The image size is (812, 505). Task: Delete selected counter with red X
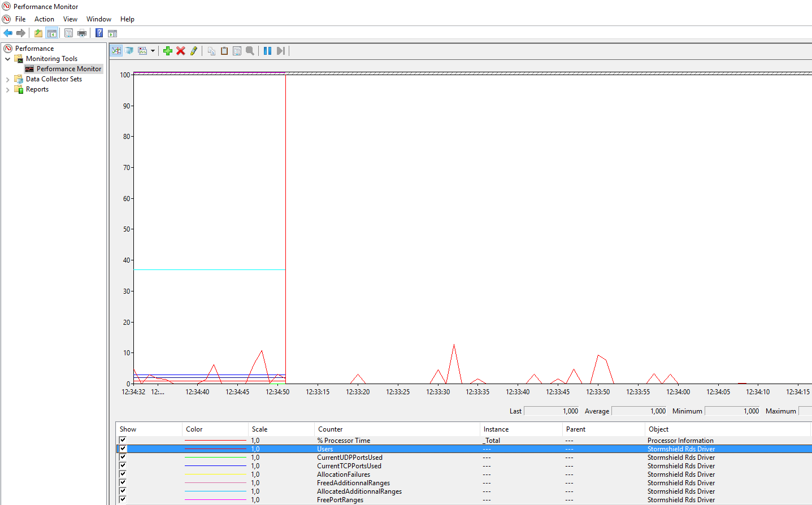[181, 51]
